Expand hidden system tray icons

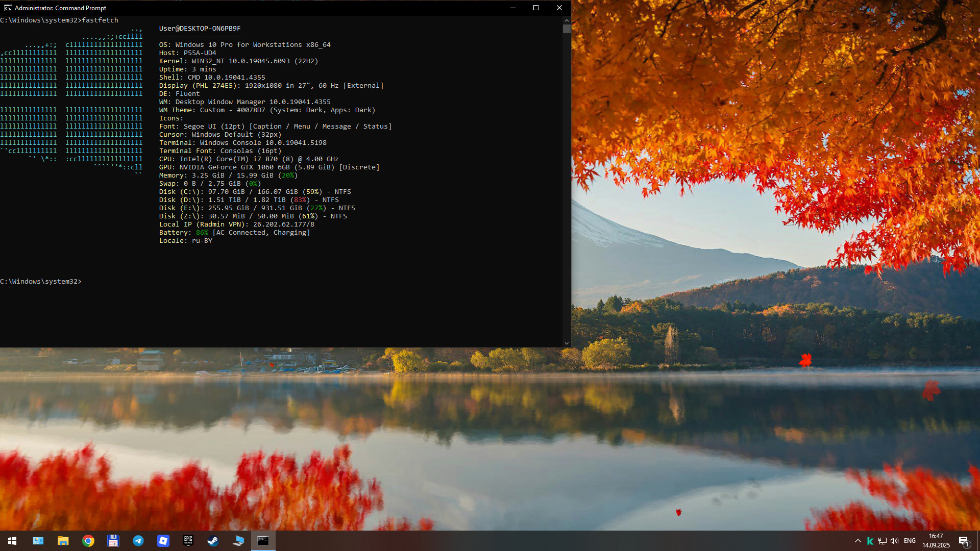[858, 541]
